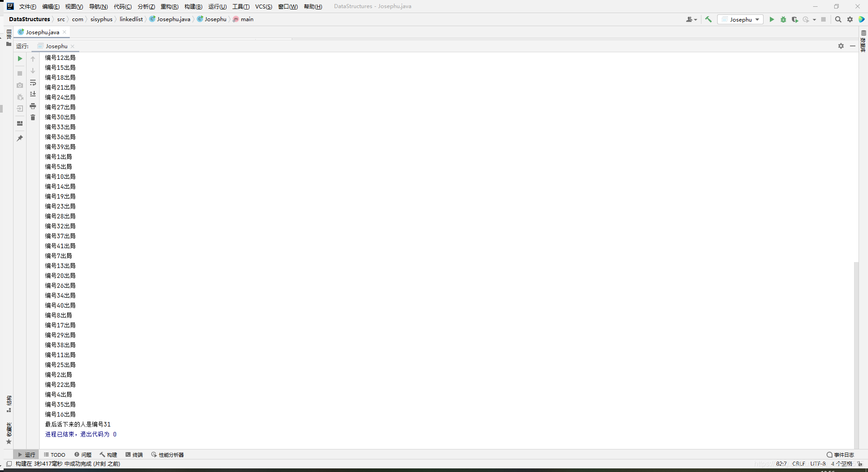Open the 性能分析器 profiler tool window
The image size is (868, 472).
(x=167, y=454)
